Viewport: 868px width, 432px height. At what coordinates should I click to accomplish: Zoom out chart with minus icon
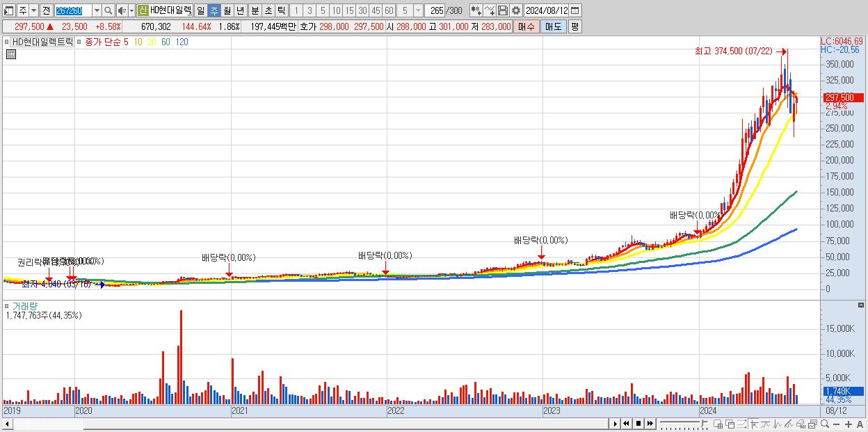click(837, 424)
